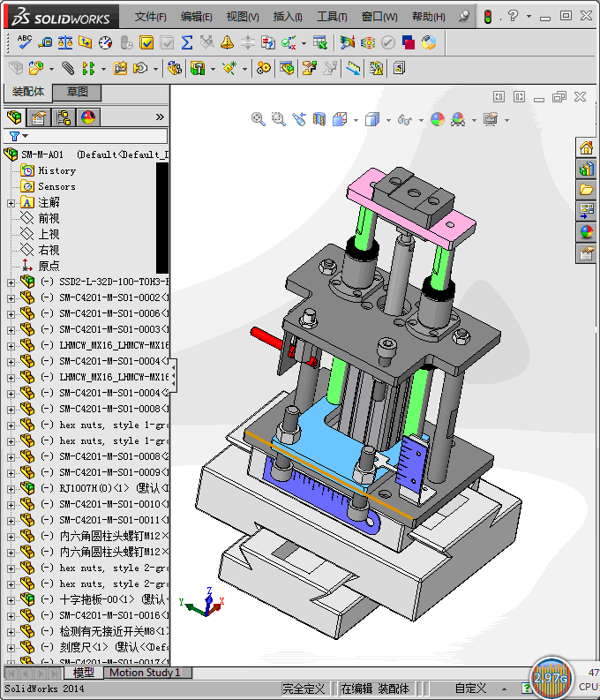Open the FeatureManager design tree tab
Viewport: 600px width, 700px height.
[x=14, y=117]
